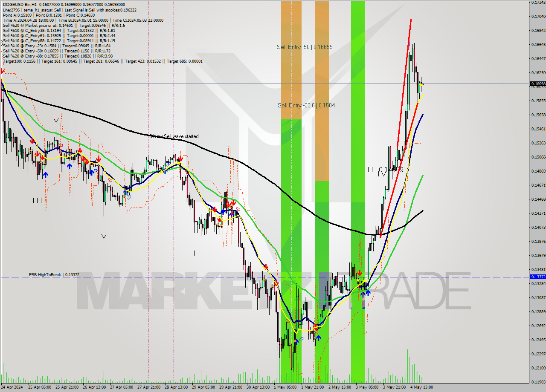Screen dimensions: 546x392
Task: Click the 'Sell %10 @ C_Entry61' line
Action: pos(59,35)
